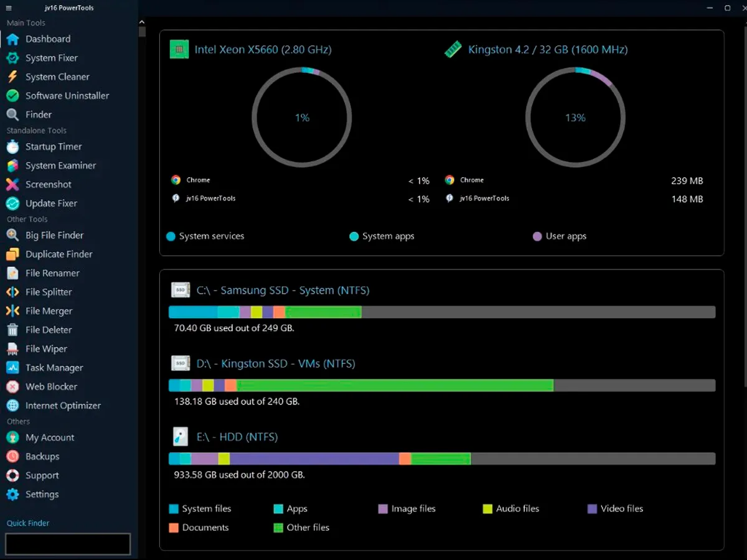Click the Dashboard house icon

coord(12,39)
